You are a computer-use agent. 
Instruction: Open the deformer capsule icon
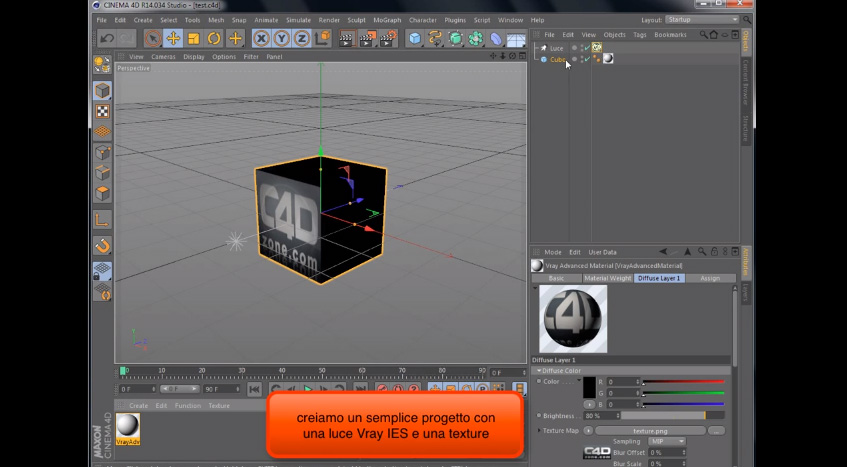tap(495, 38)
